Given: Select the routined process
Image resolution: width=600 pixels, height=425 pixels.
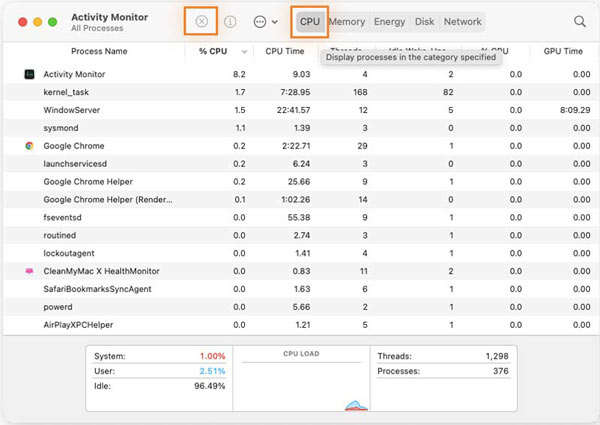Looking at the screenshot, I should click(300, 235).
